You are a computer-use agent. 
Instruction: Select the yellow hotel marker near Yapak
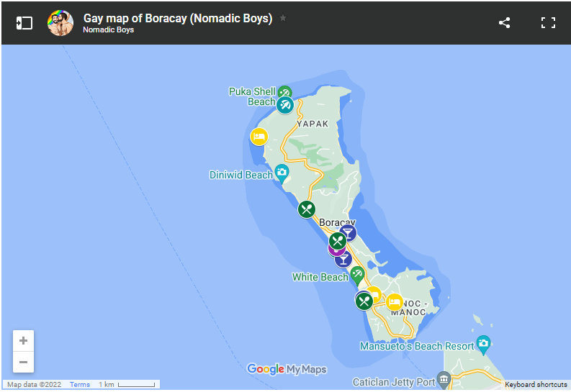click(259, 137)
